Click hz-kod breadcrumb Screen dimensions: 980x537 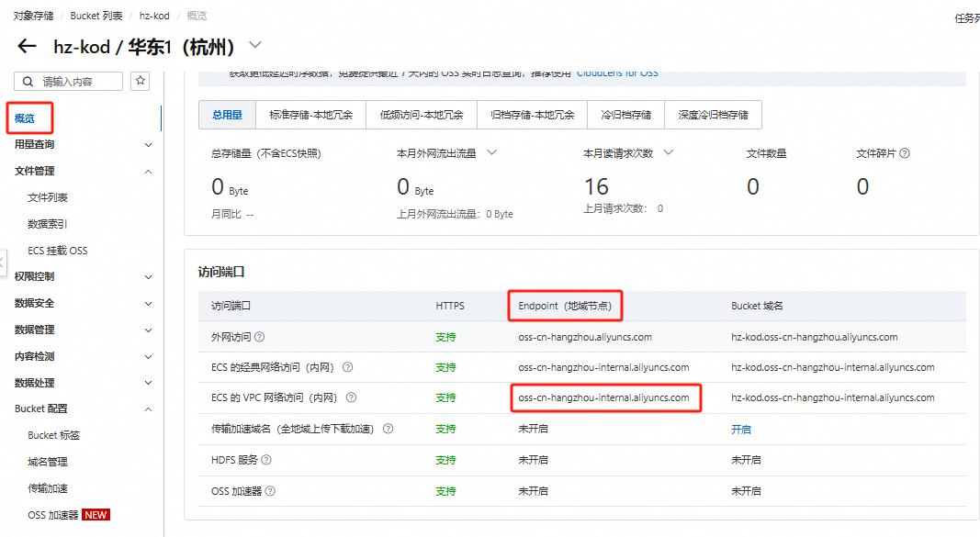(154, 16)
